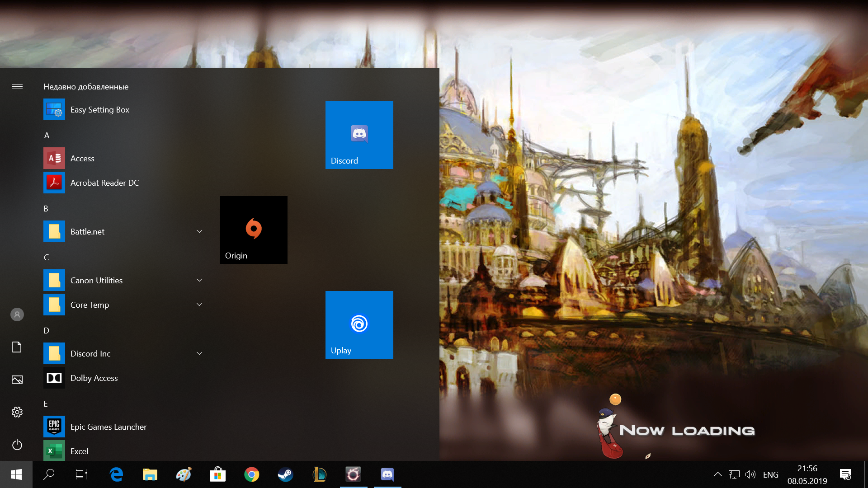
Task: Open clock and calendar flyout
Action: point(807,474)
